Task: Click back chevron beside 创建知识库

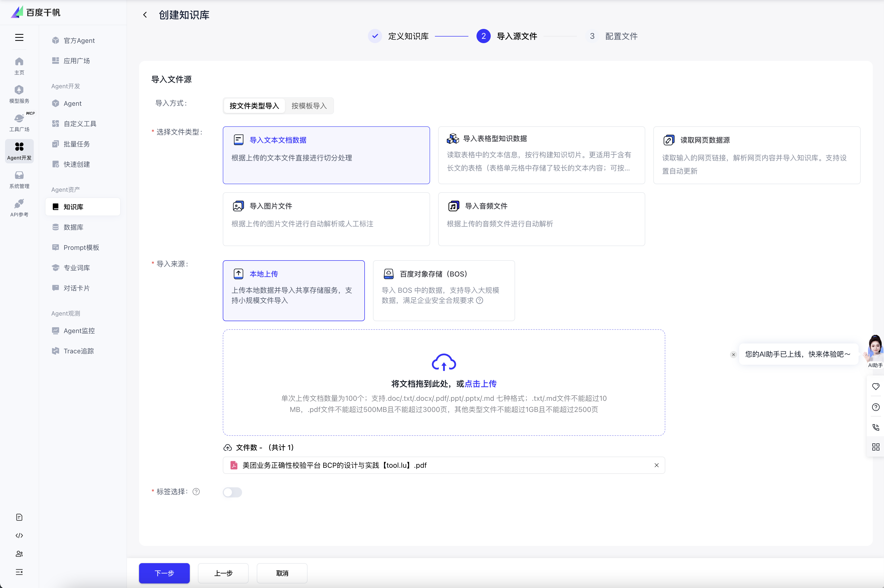Action: [x=145, y=15]
